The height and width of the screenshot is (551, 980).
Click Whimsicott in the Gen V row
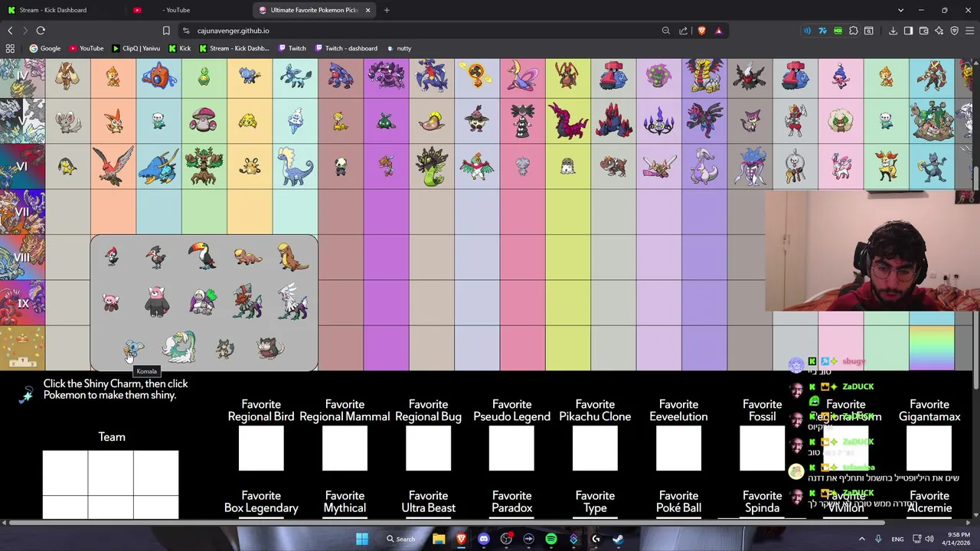pyautogui.click(x=841, y=120)
